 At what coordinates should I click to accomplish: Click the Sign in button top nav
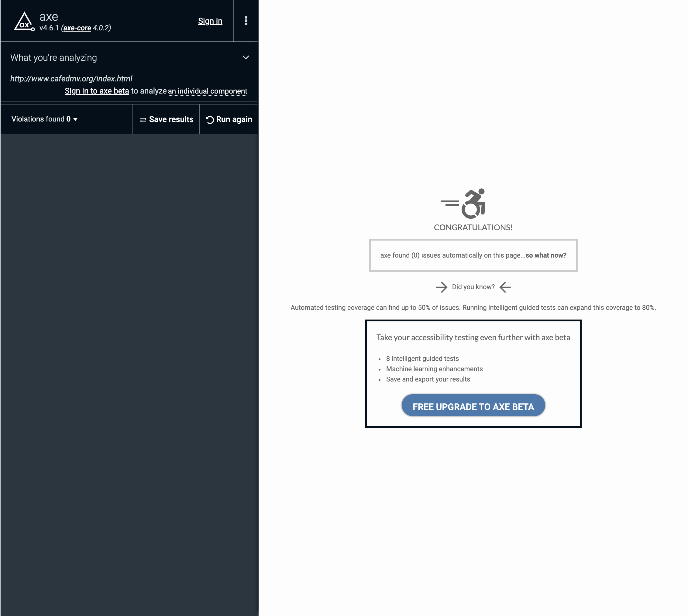209,20
